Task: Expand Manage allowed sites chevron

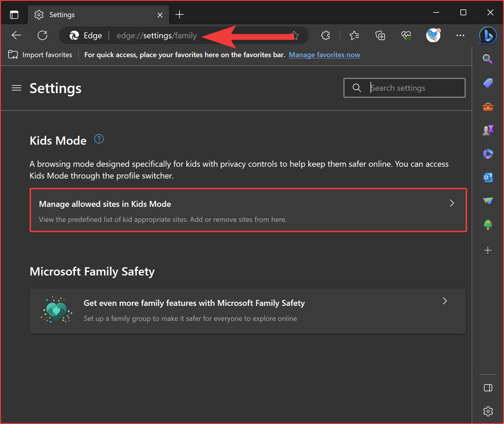Action: pyautogui.click(x=452, y=203)
